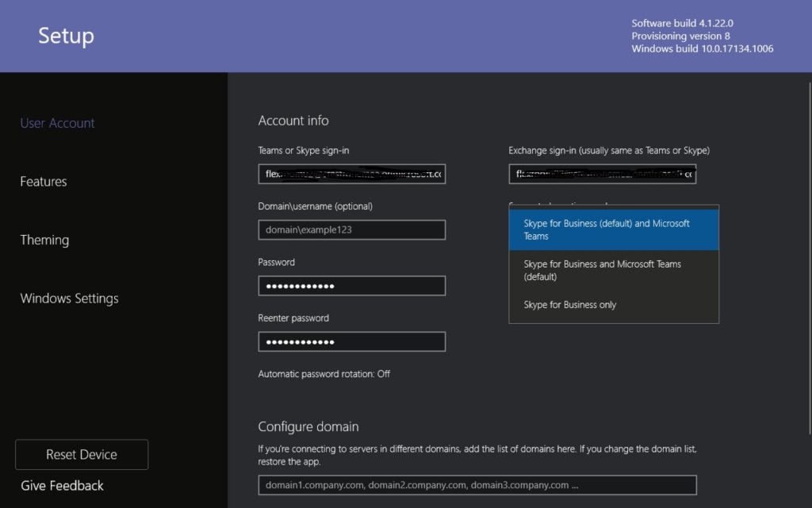Focus the Teams or Skype sign-in field
The image size is (812, 508).
coord(351,174)
